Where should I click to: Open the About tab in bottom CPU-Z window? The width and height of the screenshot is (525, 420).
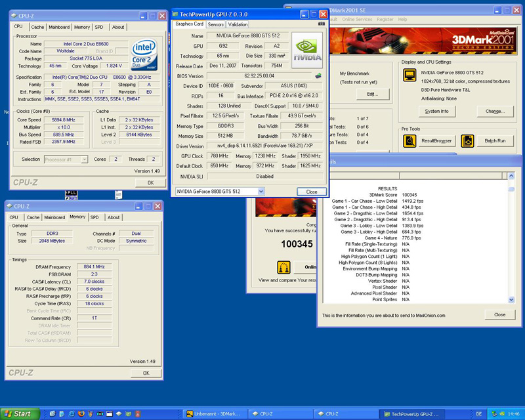(114, 217)
